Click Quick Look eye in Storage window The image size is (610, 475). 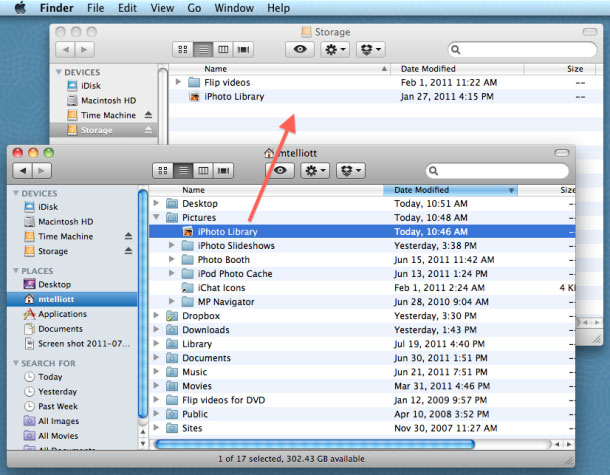pyautogui.click(x=300, y=49)
